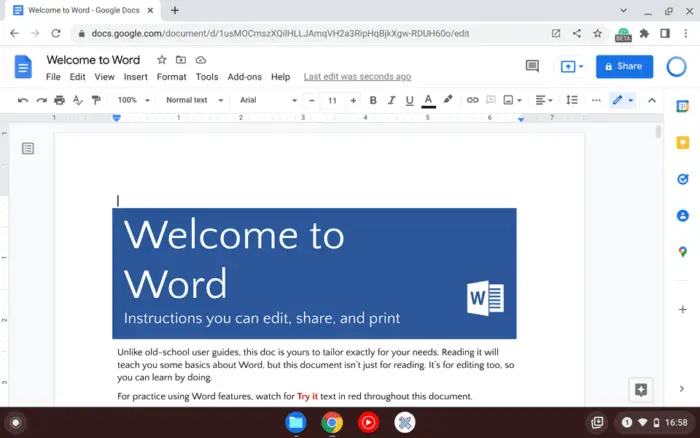Viewport: 700px width, 438px height.
Task: Add a comment from the toolbar icon
Action: click(x=491, y=100)
